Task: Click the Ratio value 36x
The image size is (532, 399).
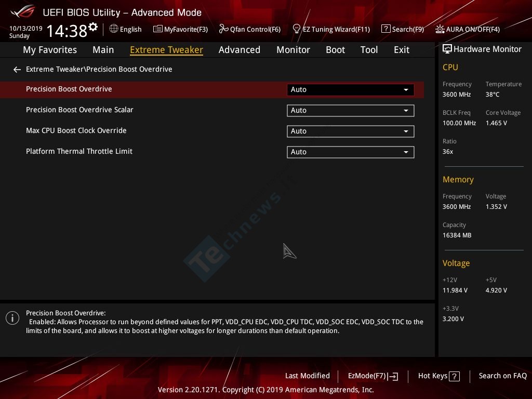Action: coord(448,152)
